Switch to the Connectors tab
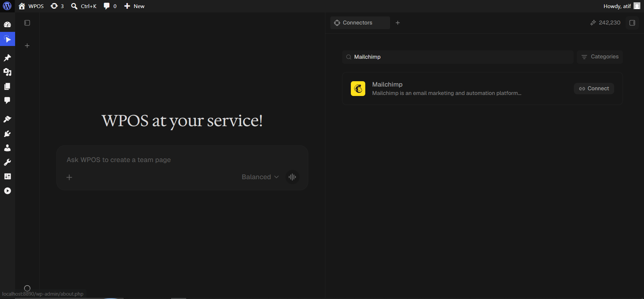 pos(360,23)
